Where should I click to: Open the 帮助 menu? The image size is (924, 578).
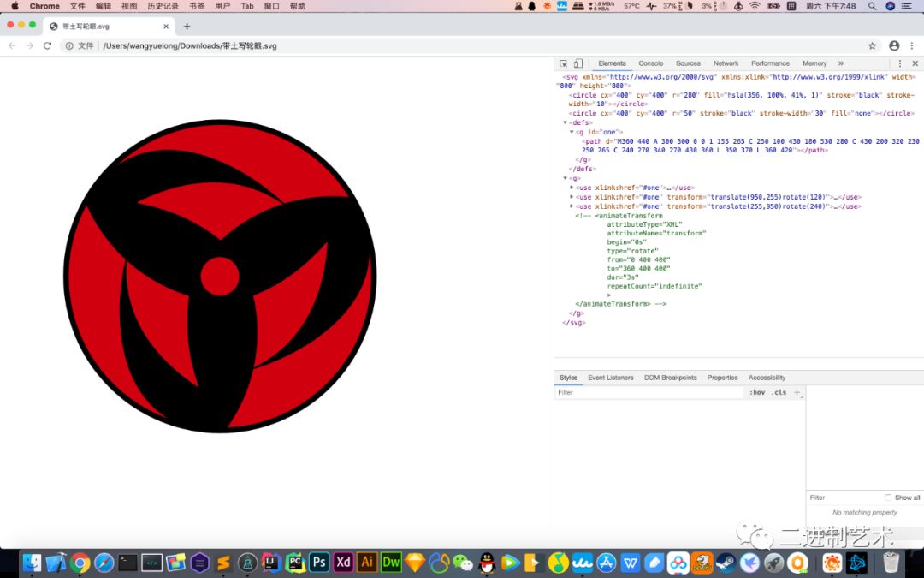pos(298,6)
